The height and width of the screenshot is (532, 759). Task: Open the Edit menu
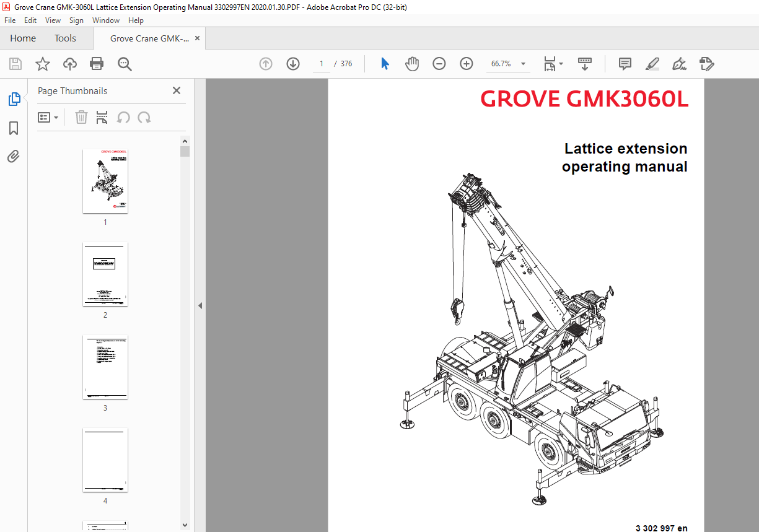click(30, 20)
